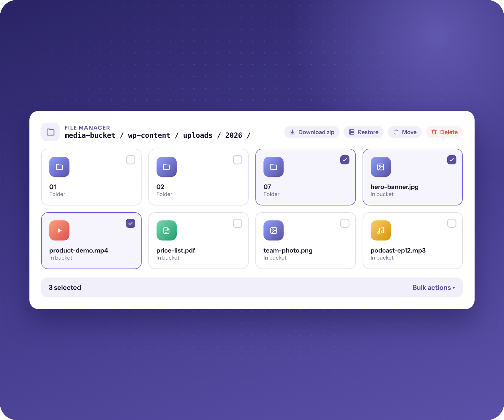Click the image icon for team-photo.png

pos(273,230)
